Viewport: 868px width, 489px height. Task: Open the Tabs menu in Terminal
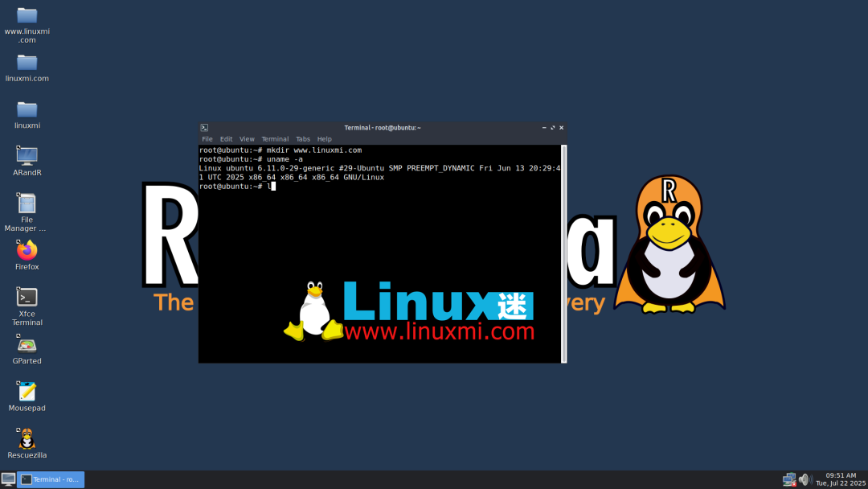(x=302, y=139)
